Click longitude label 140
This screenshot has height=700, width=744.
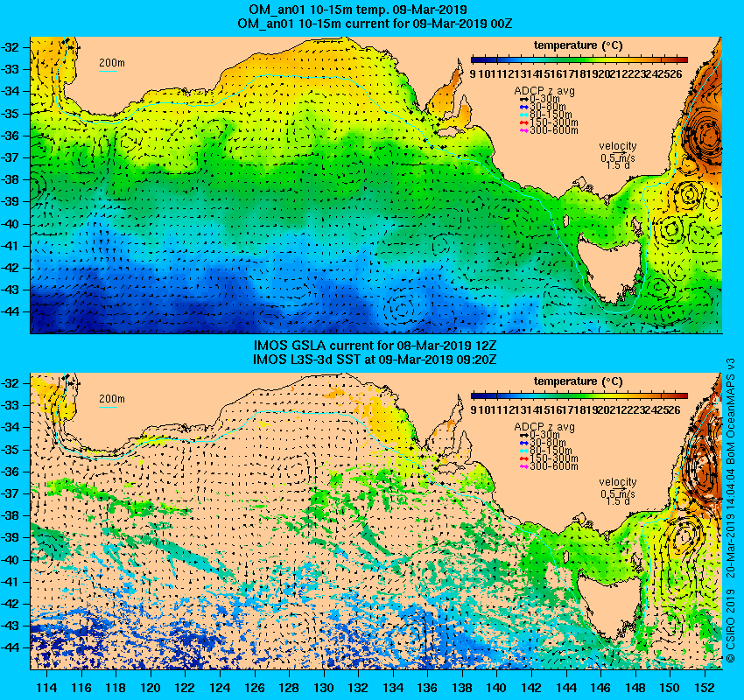tap(497, 688)
